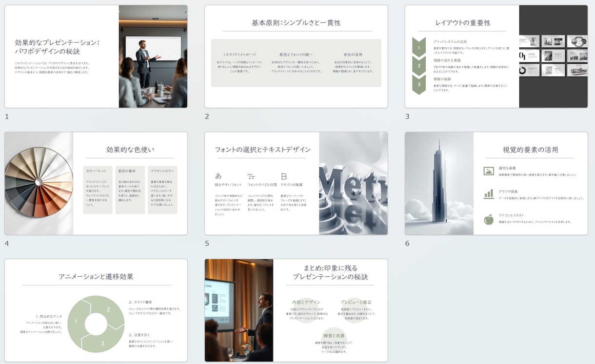Click chevron step 2 in レイアウトの重要性 slide
This screenshot has height=364, width=595.
pos(419,66)
